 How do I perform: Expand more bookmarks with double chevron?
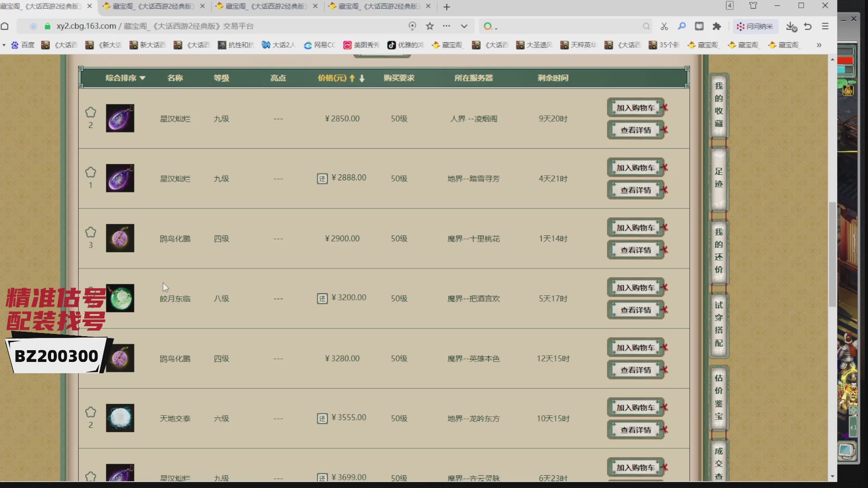pyautogui.click(x=819, y=45)
